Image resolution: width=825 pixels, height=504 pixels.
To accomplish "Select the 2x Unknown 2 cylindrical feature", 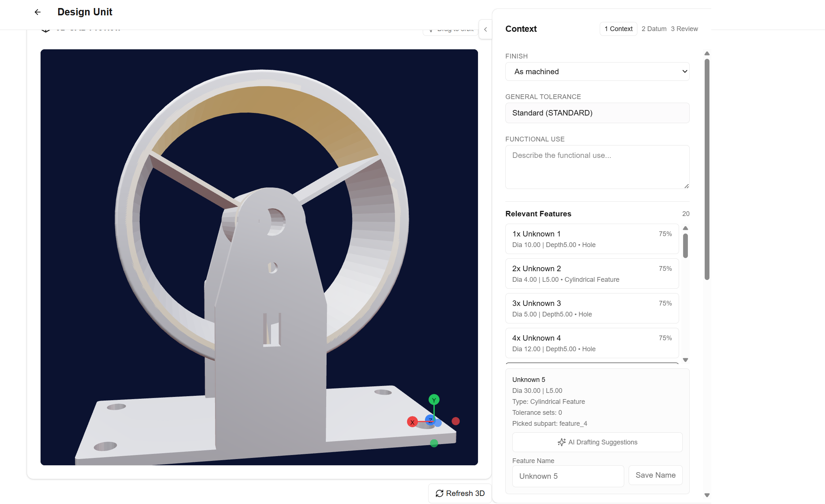I will (592, 274).
